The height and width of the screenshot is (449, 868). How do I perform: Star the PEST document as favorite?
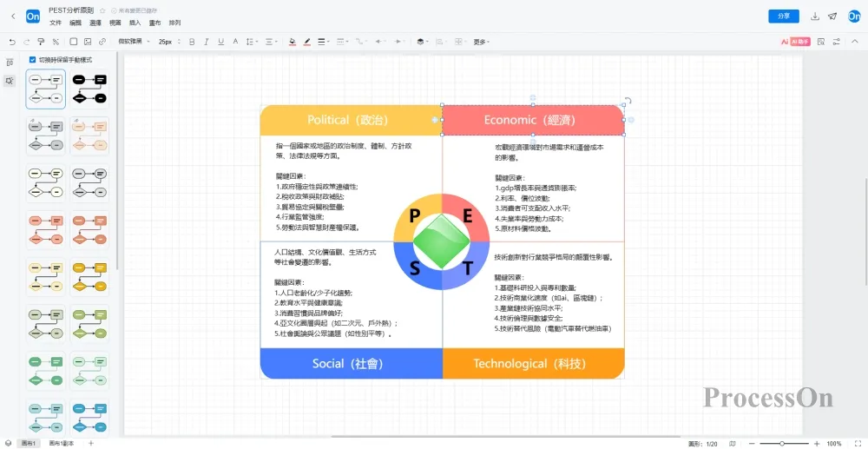click(x=102, y=10)
